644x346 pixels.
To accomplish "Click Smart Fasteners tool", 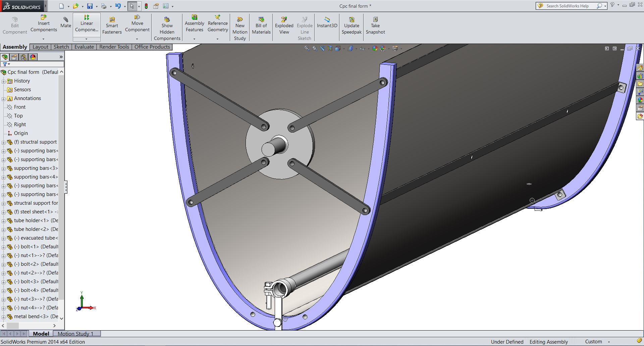I will pyautogui.click(x=112, y=25).
